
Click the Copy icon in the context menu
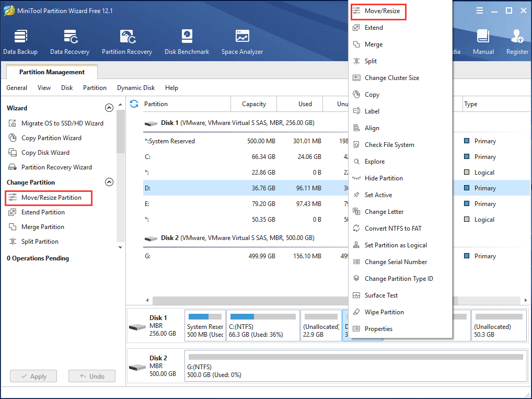356,95
